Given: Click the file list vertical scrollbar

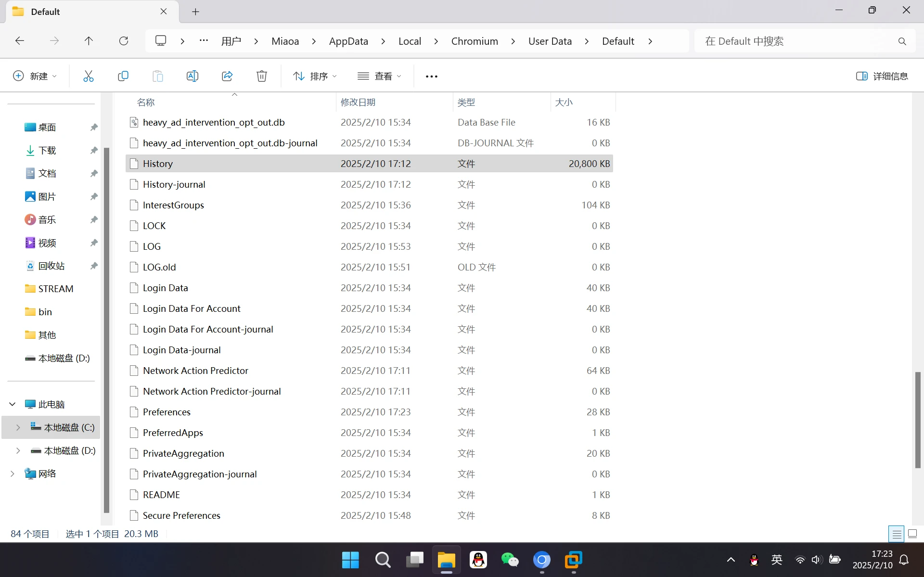Looking at the screenshot, I should tap(918, 419).
